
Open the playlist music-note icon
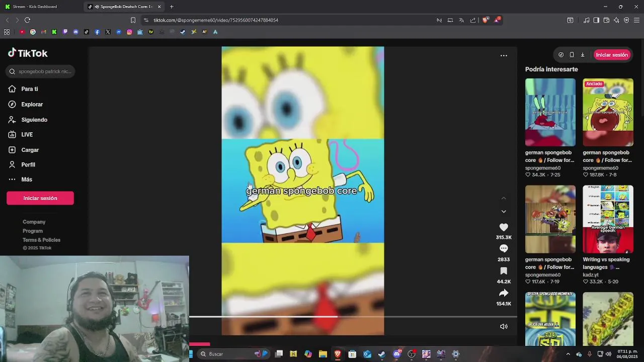[586, 20]
